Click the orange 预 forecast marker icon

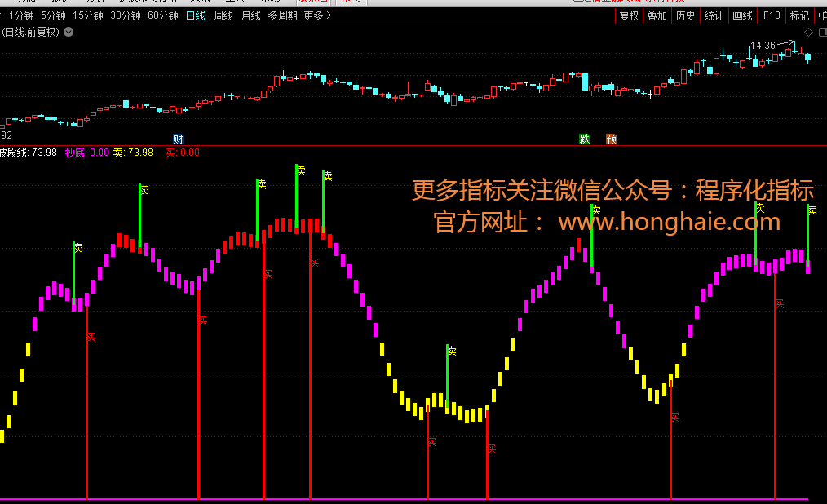click(611, 139)
